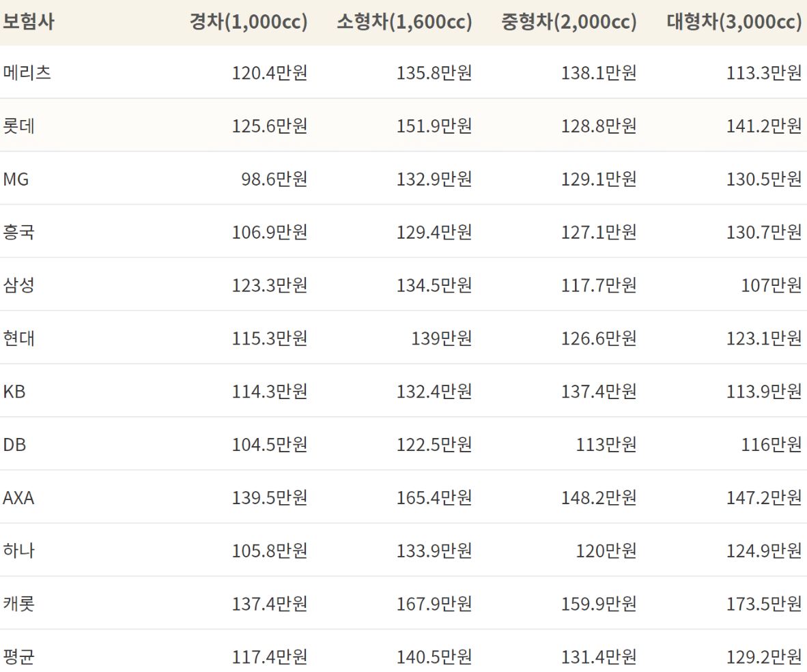Click the 104.5만원 cell for DB
The image size is (807, 672).
(270, 444)
